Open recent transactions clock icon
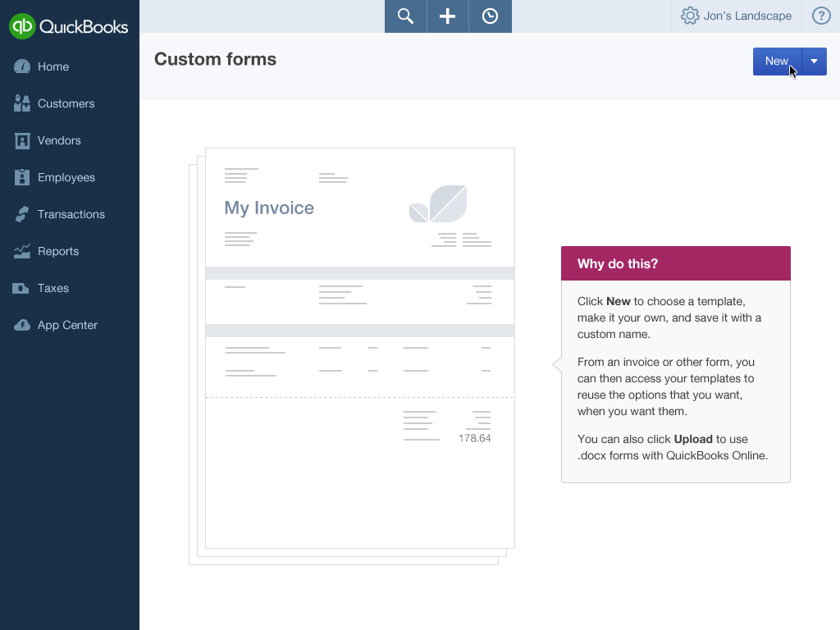This screenshot has width=840, height=630. [490, 16]
